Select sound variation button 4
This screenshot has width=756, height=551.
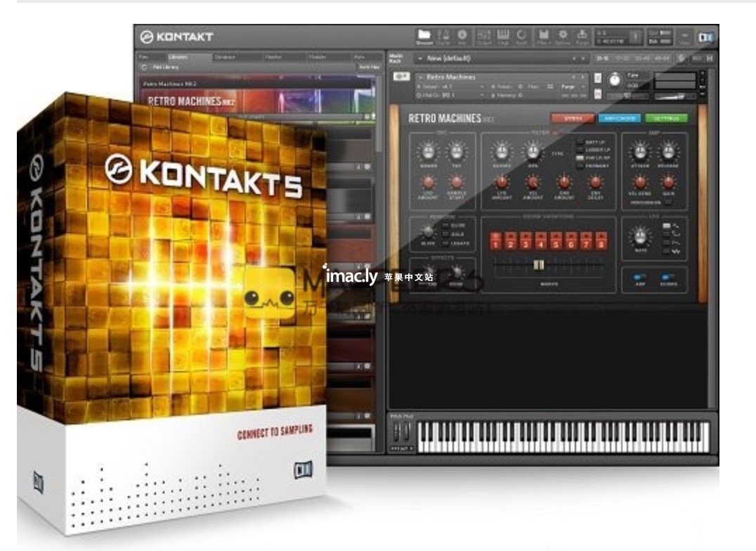click(x=541, y=240)
